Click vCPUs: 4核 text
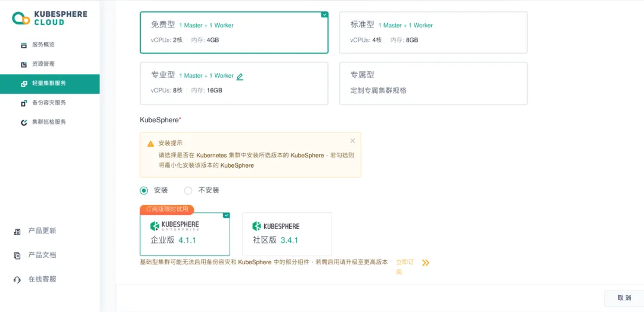The width and height of the screenshot is (644, 312). 366,40
